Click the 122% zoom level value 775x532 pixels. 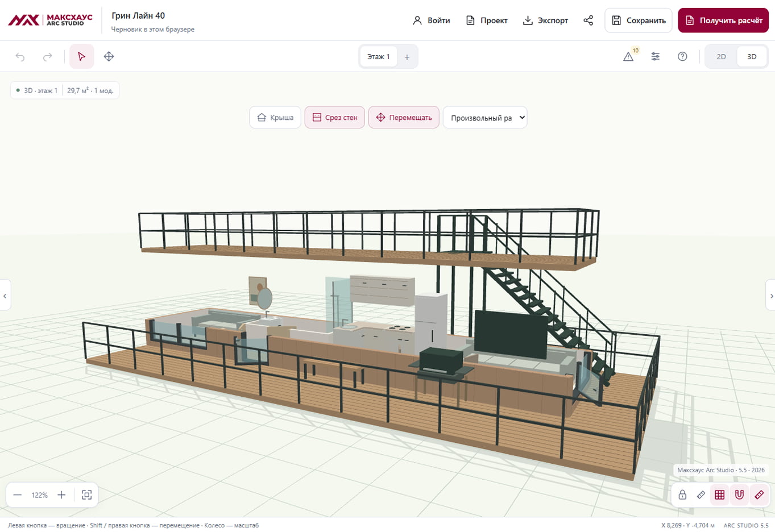40,495
